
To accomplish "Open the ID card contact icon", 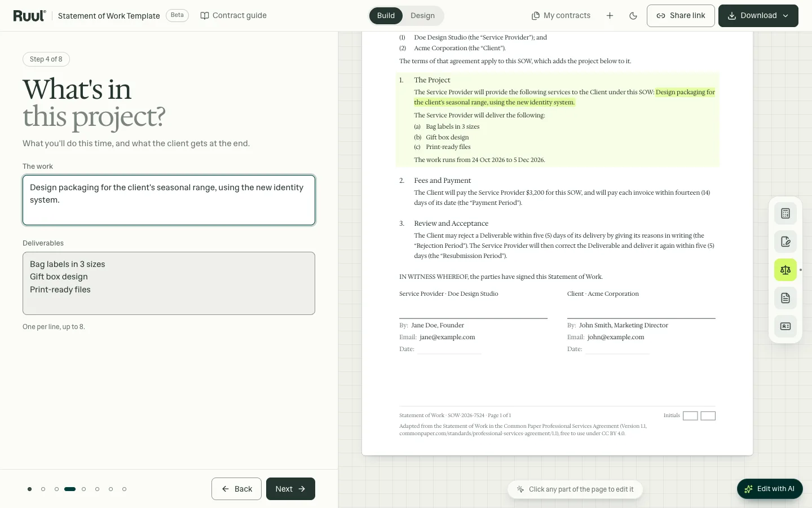I will (x=785, y=326).
